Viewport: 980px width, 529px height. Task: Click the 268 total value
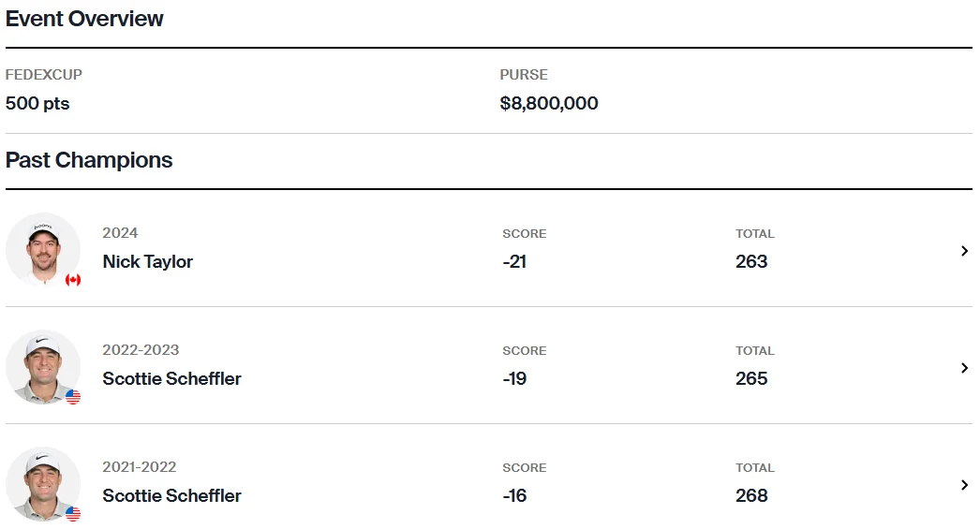click(751, 495)
